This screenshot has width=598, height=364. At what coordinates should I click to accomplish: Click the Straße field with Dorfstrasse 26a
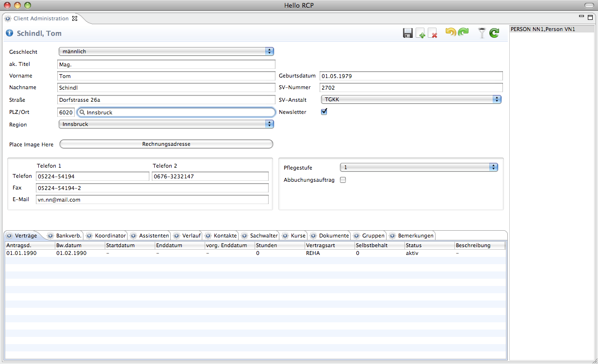(166, 100)
